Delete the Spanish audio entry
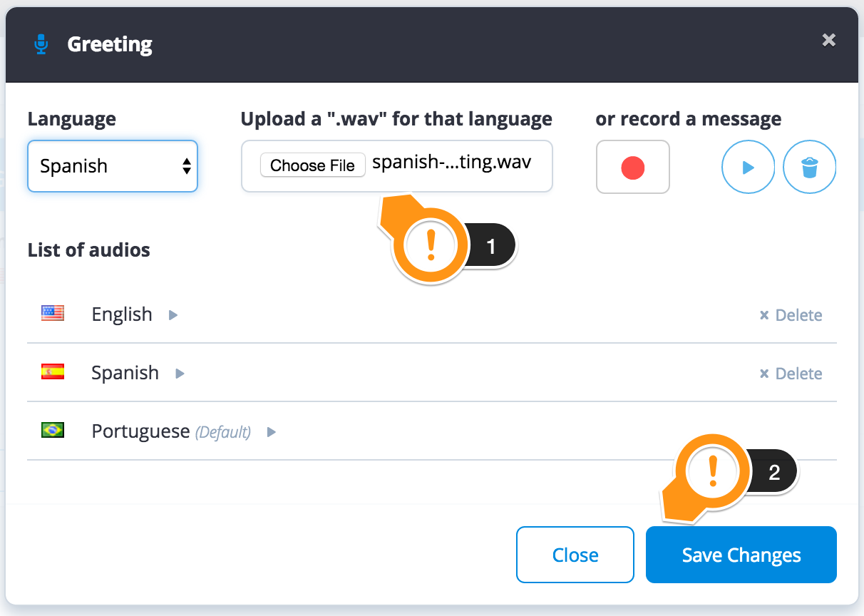This screenshot has height=616, width=864. [791, 374]
